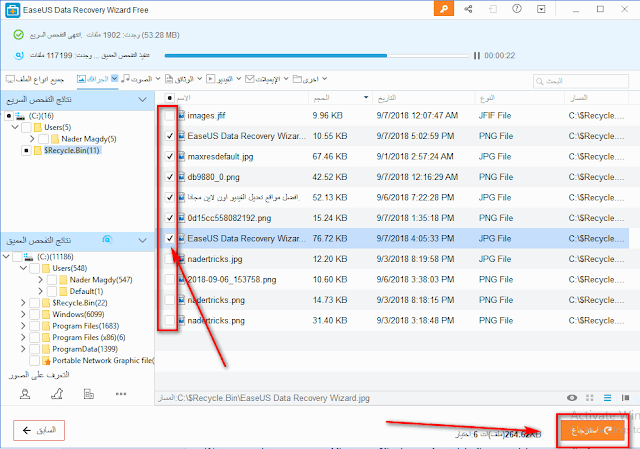Click the building recognition icon

click(x=89, y=394)
